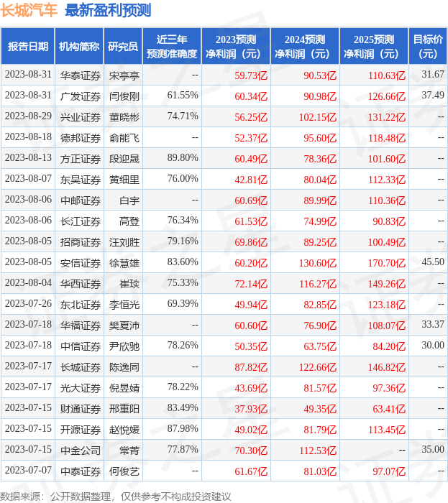Click researcher name 董晓彬
The height and width of the screenshot is (503, 448).
click(x=124, y=117)
